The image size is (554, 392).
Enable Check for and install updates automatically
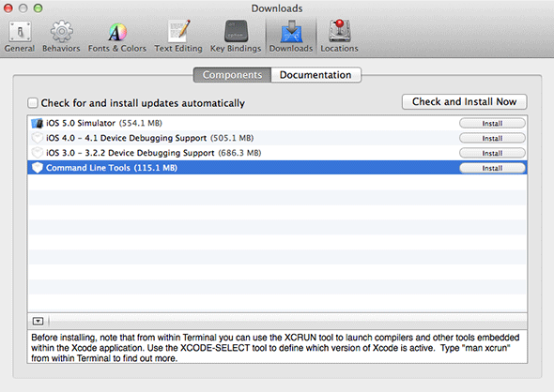tap(33, 103)
